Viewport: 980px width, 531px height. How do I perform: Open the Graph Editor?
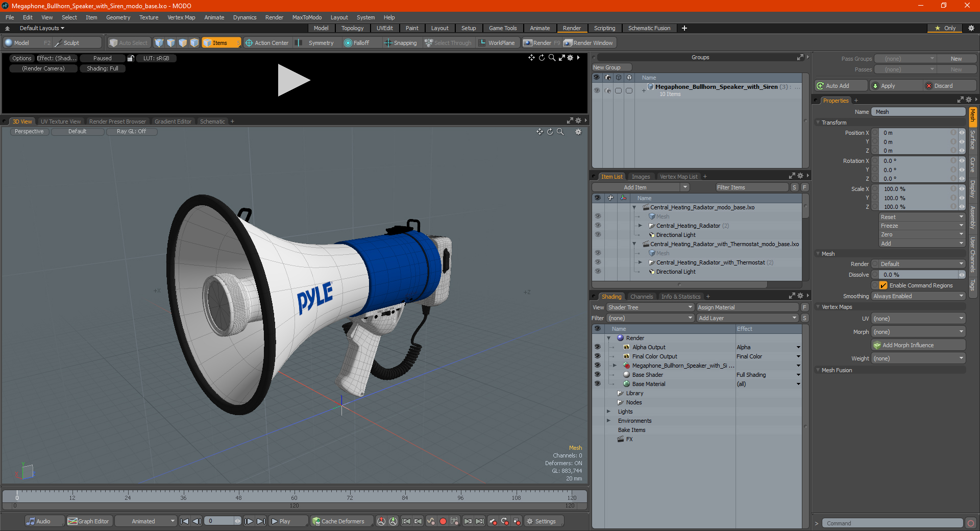(88, 521)
